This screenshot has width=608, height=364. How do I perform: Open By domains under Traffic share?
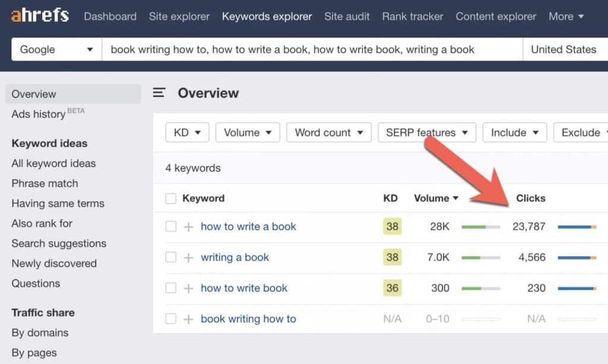(40, 333)
